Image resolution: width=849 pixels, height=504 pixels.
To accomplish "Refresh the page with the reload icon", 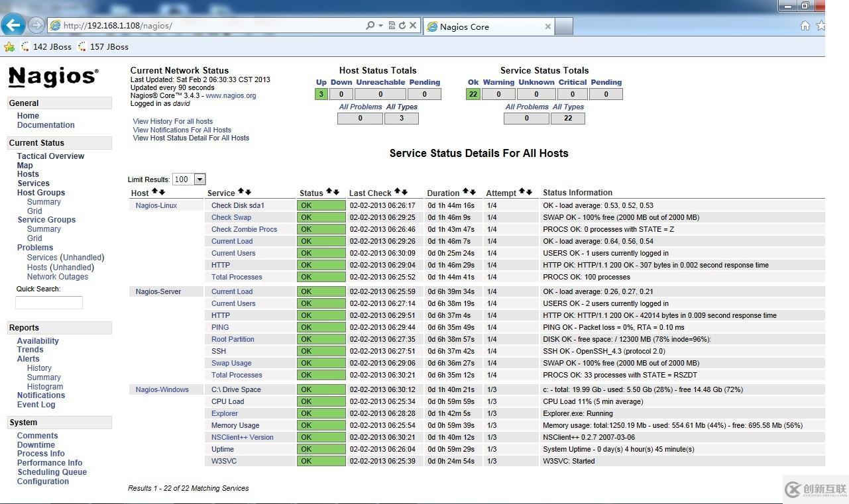I will (x=402, y=25).
